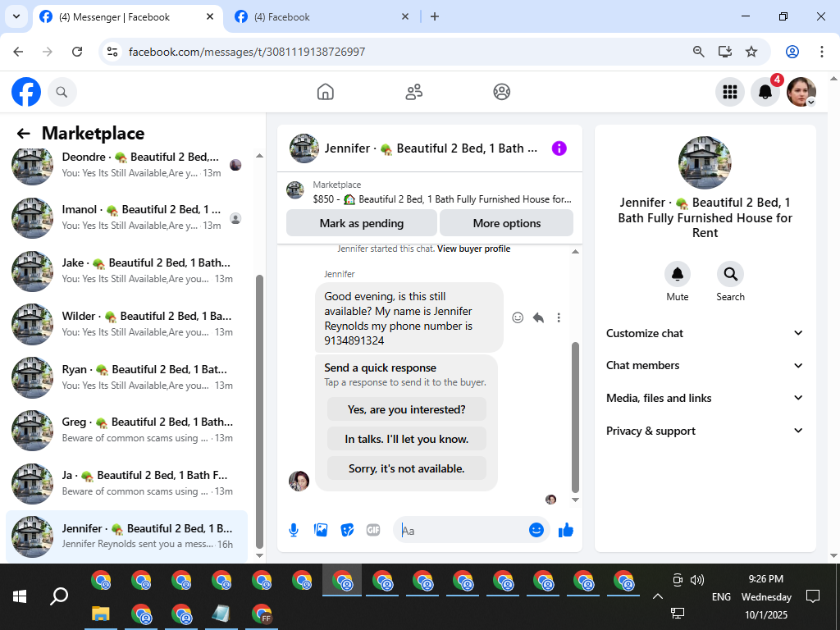The image size is (840, 630).
Task: Expand Customize chat section
Action: tap(705, 333)
